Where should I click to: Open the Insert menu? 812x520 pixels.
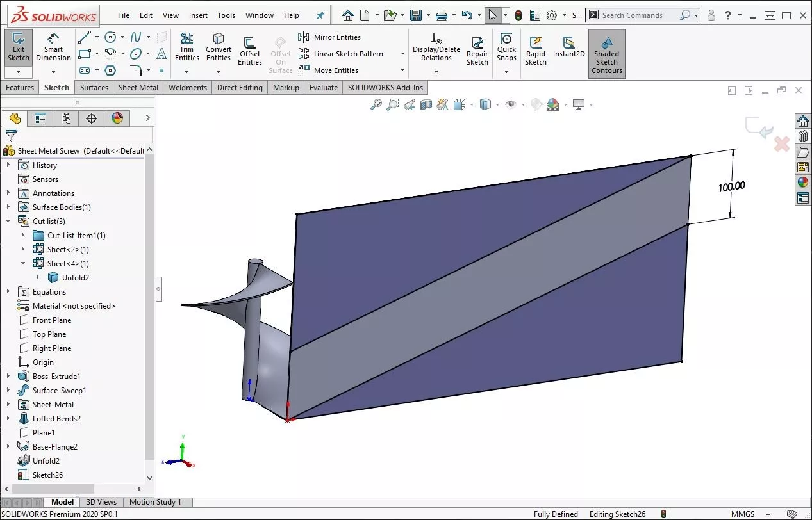click(198, 15)
